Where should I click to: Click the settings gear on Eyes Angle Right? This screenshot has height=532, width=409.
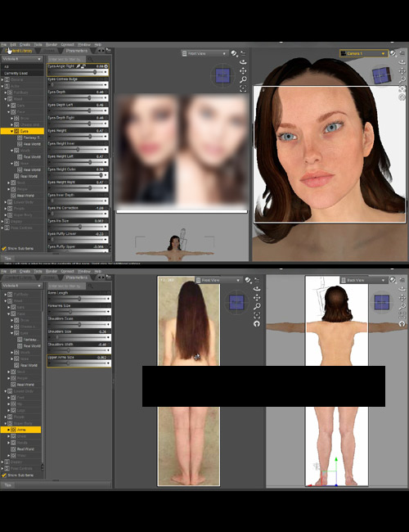pos(106,66)
